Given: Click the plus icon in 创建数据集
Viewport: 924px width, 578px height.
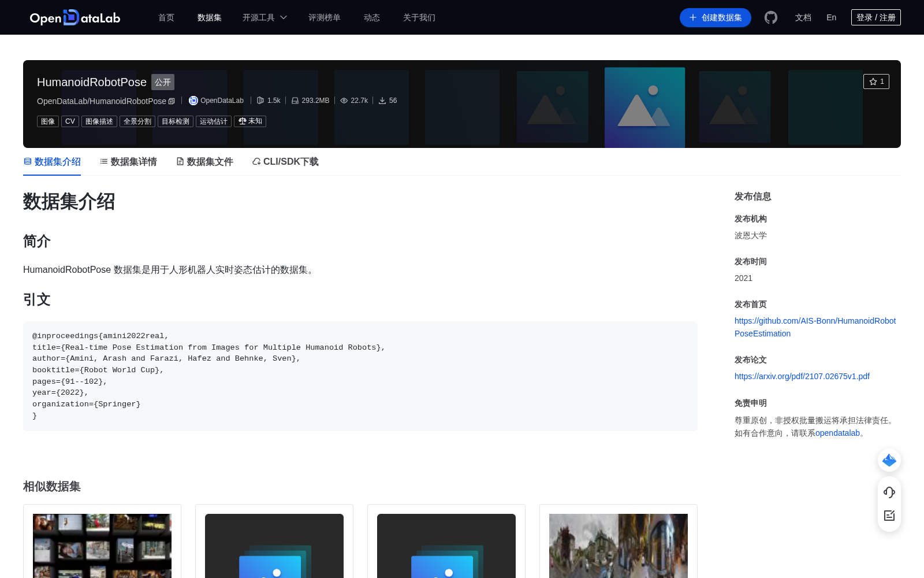Looking at the screenshot, I should point(693,17).
